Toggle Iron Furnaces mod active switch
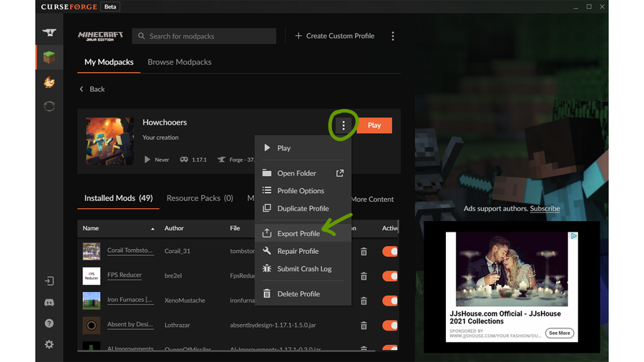644x362 pixels. click(x=390, y=301)
